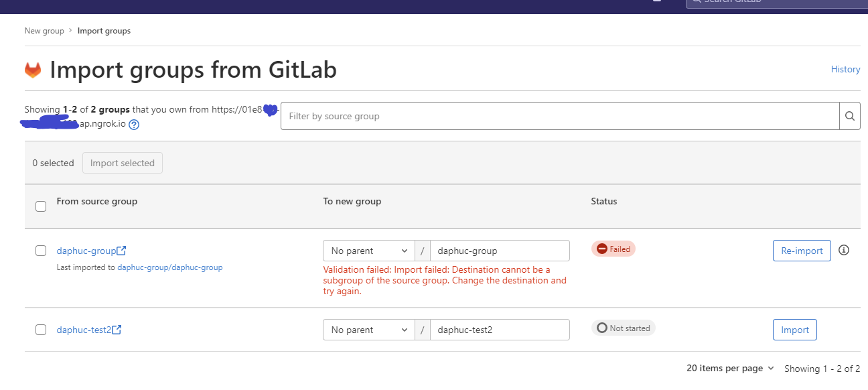
Task: Expand No parent dropdown for daphuc-group
Action: click(369, 251)
